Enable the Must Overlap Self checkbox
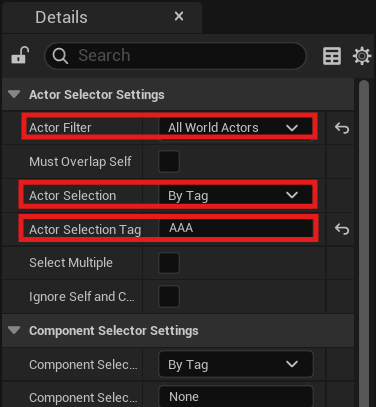 coord(169,161)
